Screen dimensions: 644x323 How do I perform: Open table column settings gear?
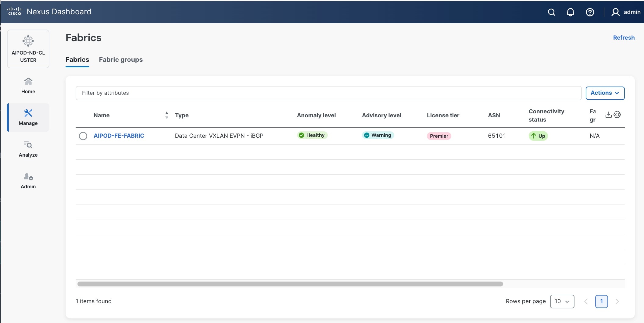(x=617, y=115)
